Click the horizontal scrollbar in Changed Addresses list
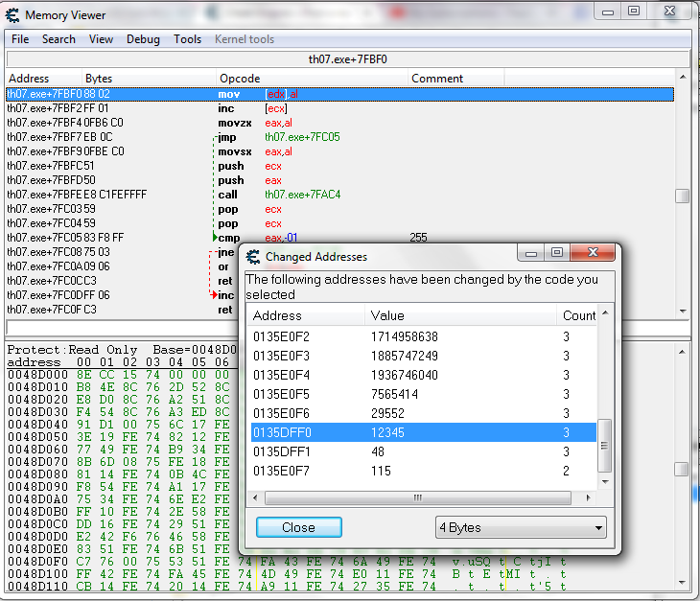Image resolution: width=700 pixels, height=601 pixels. point(418,498)
